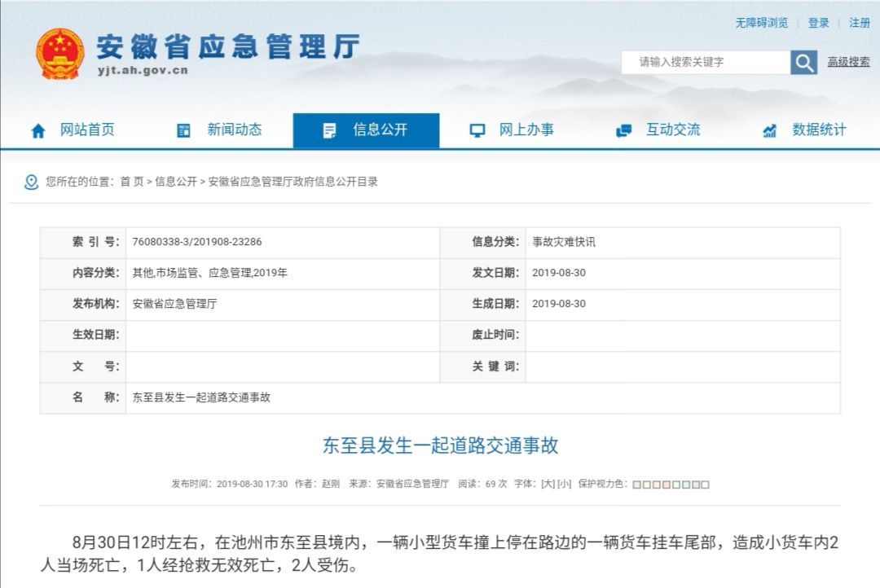Select the first eye-protection color swatch

pos(636,485)
